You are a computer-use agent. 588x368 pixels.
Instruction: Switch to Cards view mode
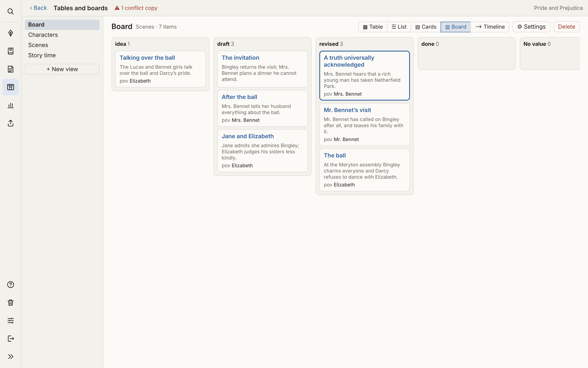point(426,27)
